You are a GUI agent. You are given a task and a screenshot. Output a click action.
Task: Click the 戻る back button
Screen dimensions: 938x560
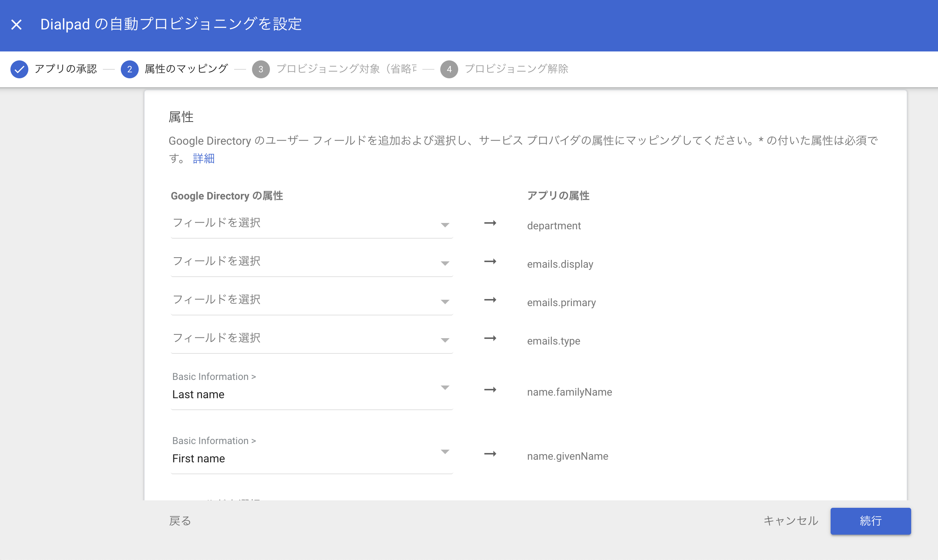click(180, 521)
